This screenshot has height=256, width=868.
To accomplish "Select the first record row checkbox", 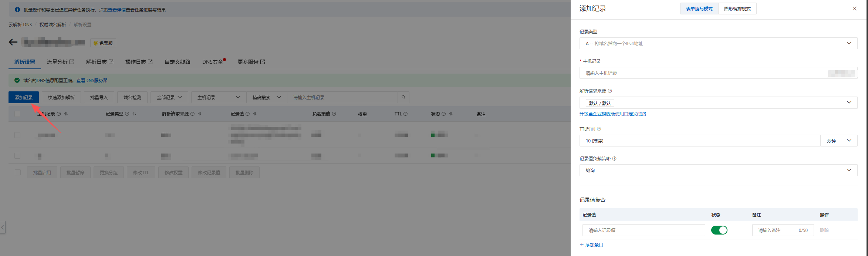I will pos(17,135).
